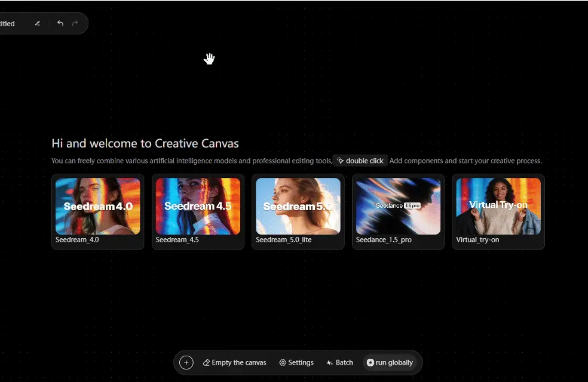The width and height of the screenshot is (588, 382).
Task: Click the sparkle icon of Batch
Action: 330,362
